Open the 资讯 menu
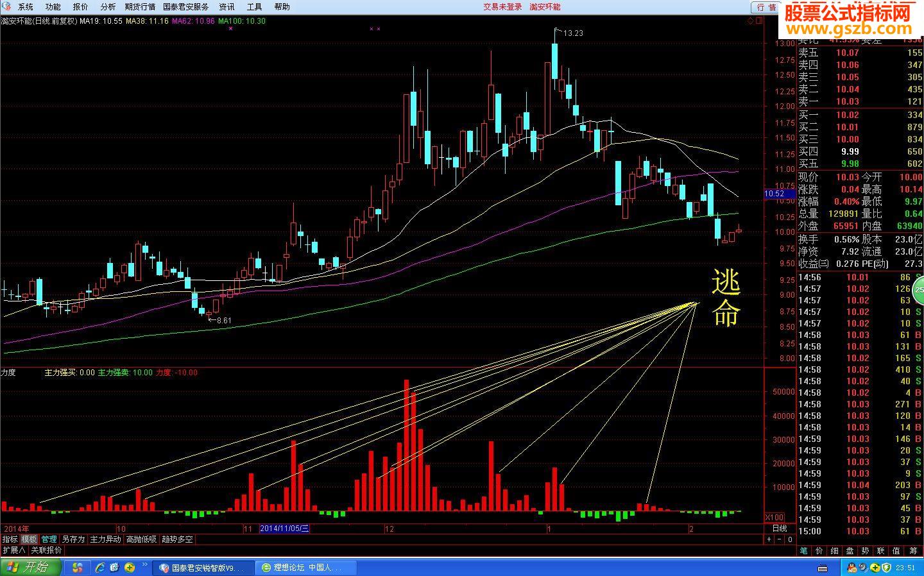This screenshot has height=576, width=924. pos(227,6)
